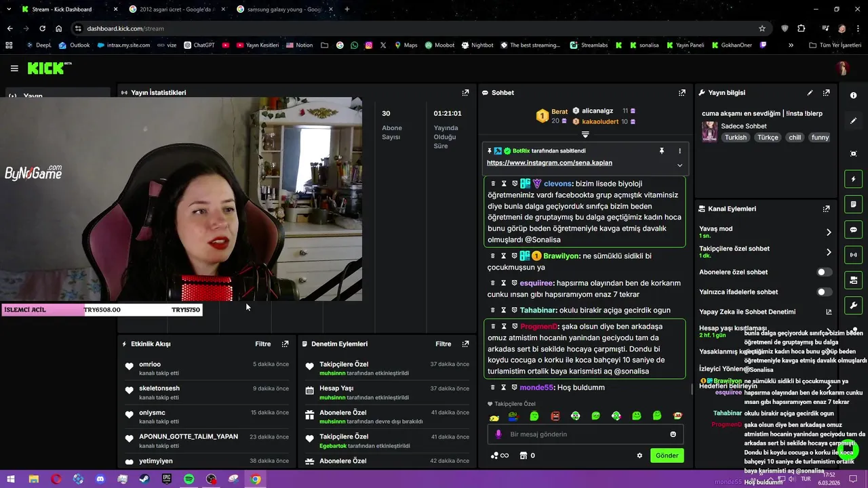Image resolution: width=868 pixels, height=488 pixels.
Task: Open the pinned message three-dot menu
Action: (679, 151)
